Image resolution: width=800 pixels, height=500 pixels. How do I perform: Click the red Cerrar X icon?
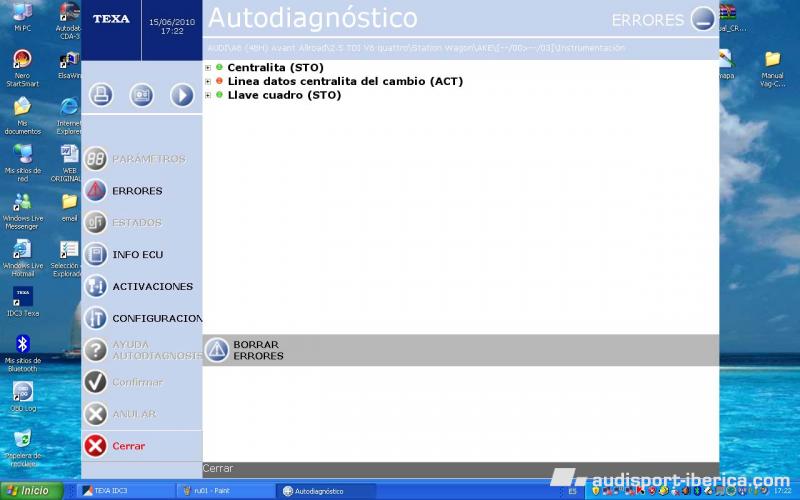click(x=95, y=446)
